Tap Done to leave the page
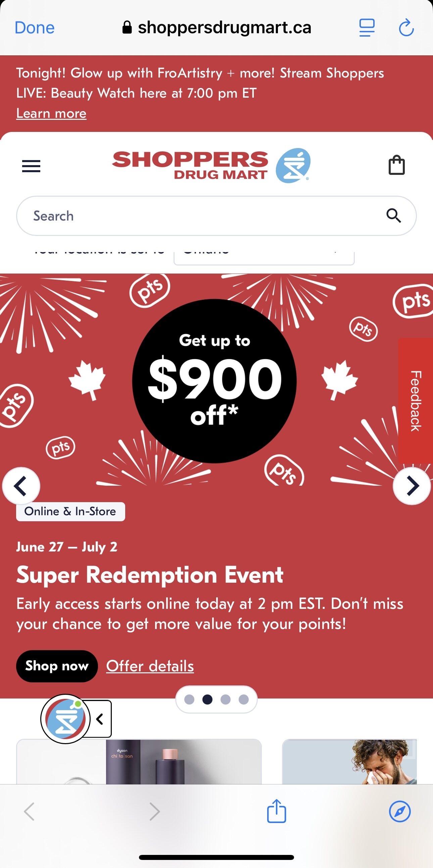Image resolution: width=433 pixels, height=868 pixels. (34, 28)
